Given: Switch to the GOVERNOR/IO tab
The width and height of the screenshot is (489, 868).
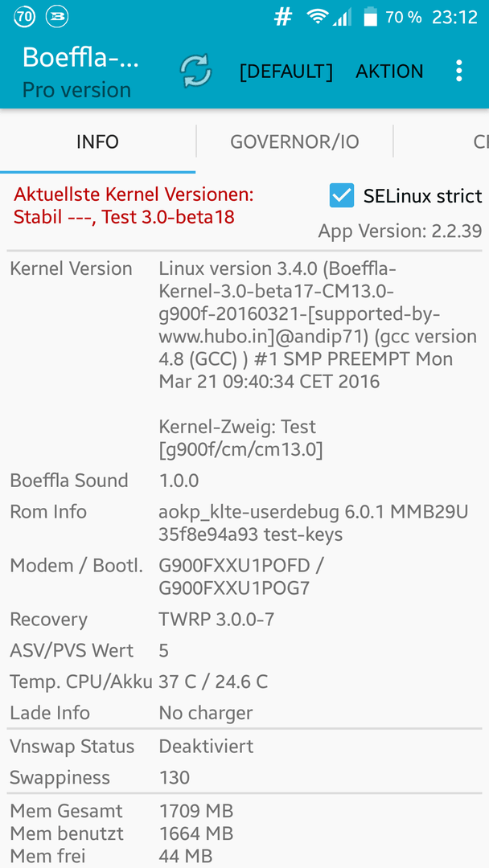Looking at the screenshot, I should (294, 141).
